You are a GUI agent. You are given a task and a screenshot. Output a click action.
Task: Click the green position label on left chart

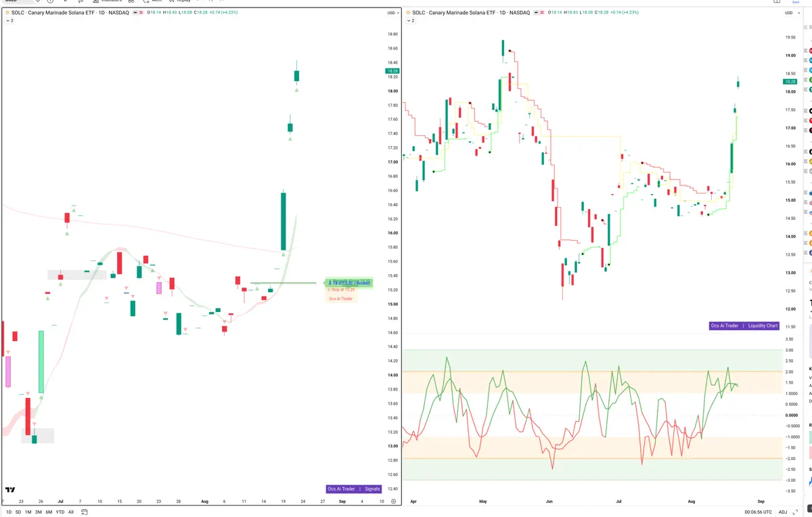349,283
